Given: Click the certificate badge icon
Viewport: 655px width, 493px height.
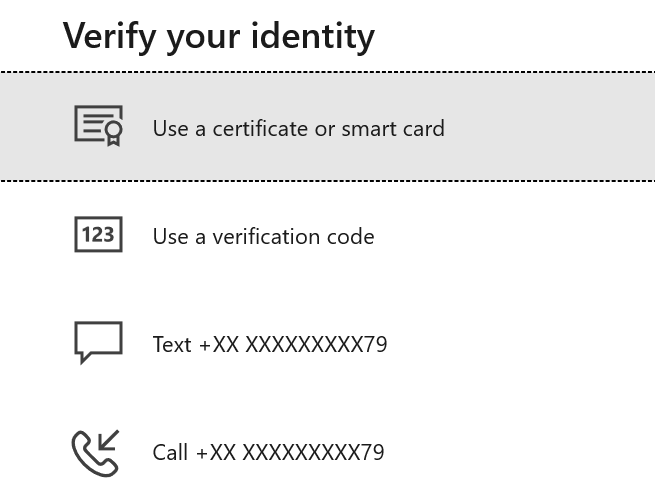Looking at the screenshot, I should [x=98, y=126].
